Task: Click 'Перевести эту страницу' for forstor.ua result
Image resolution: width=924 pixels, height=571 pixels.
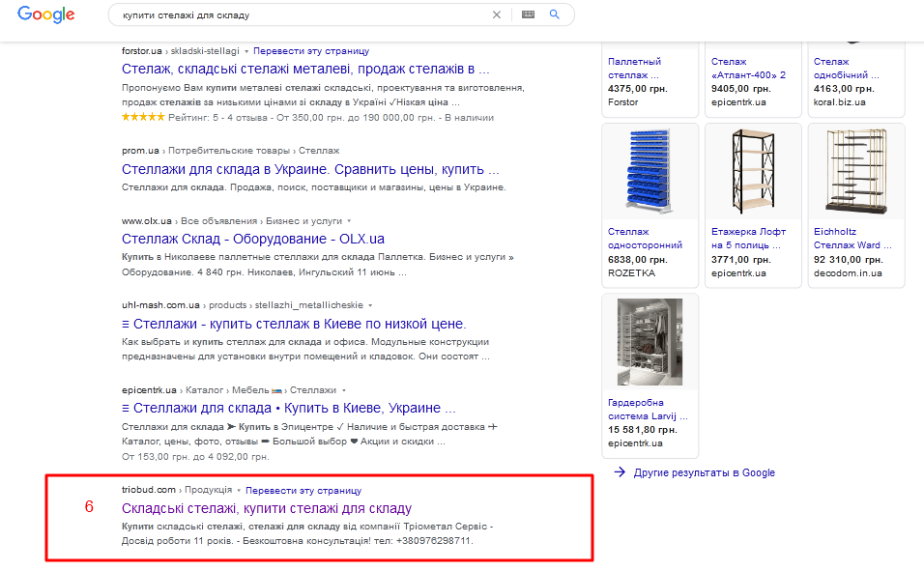Action: [x=311, y=50]
